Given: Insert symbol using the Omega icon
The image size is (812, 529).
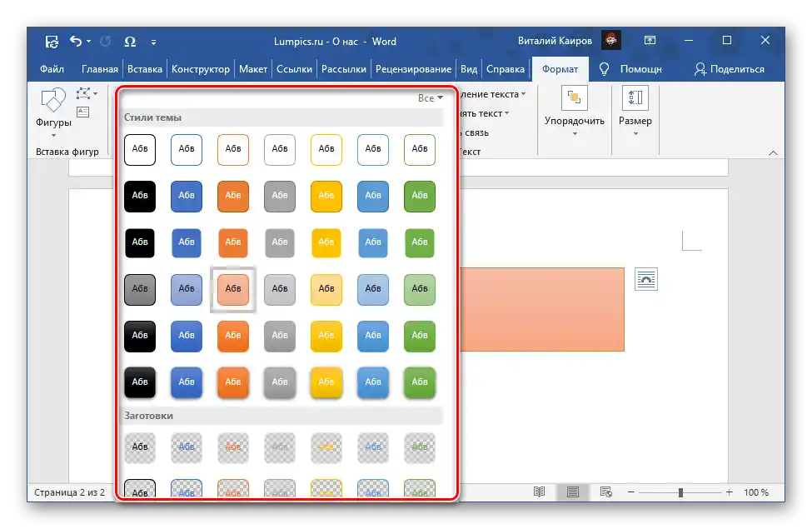Looking at the screenshot, I should coord(130,42).
